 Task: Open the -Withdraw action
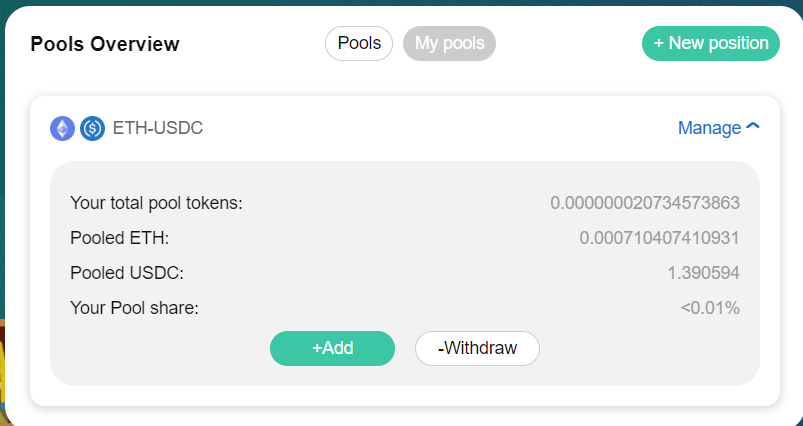tap(477, 348)
